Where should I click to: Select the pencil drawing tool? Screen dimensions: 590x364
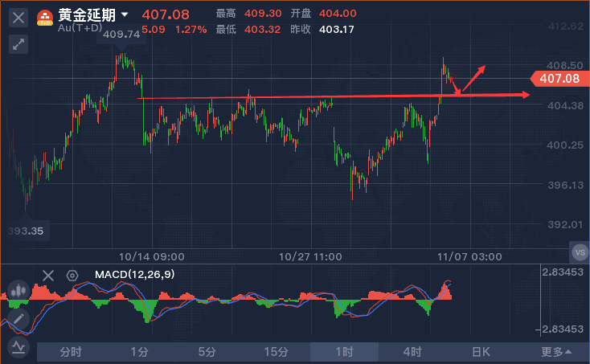click(18, 319)
